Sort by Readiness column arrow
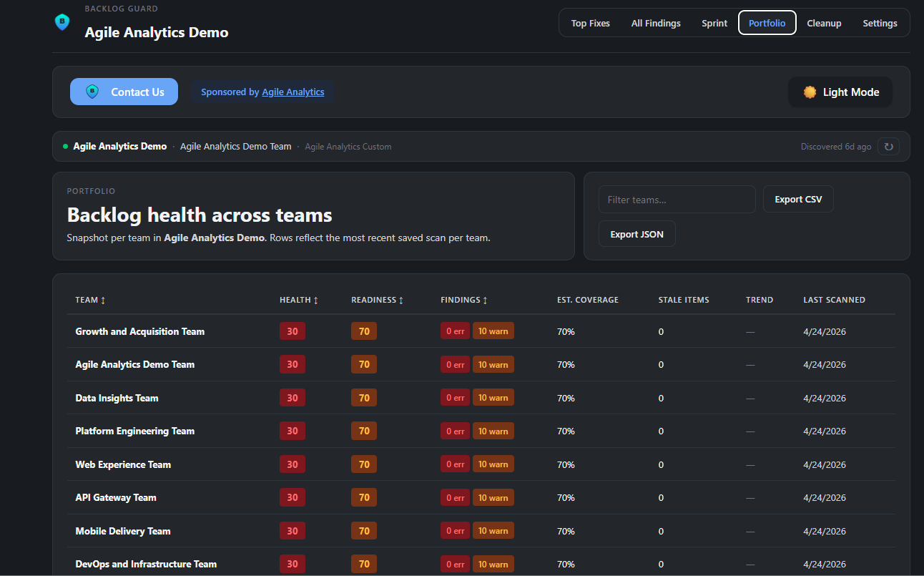The width and height of the screenshot is (924, 576). [x=400, y=301]
